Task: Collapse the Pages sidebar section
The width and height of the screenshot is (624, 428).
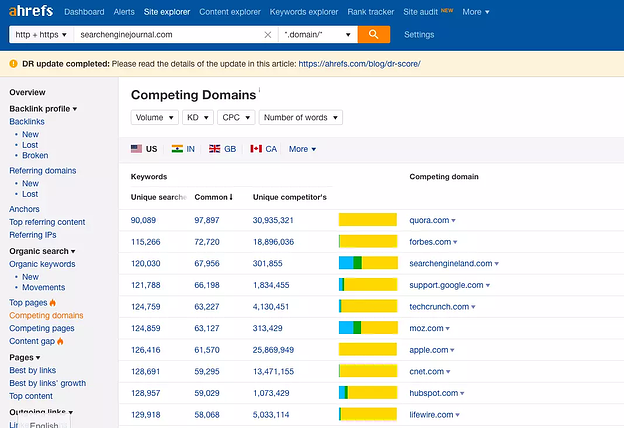Action: (25, 358)
